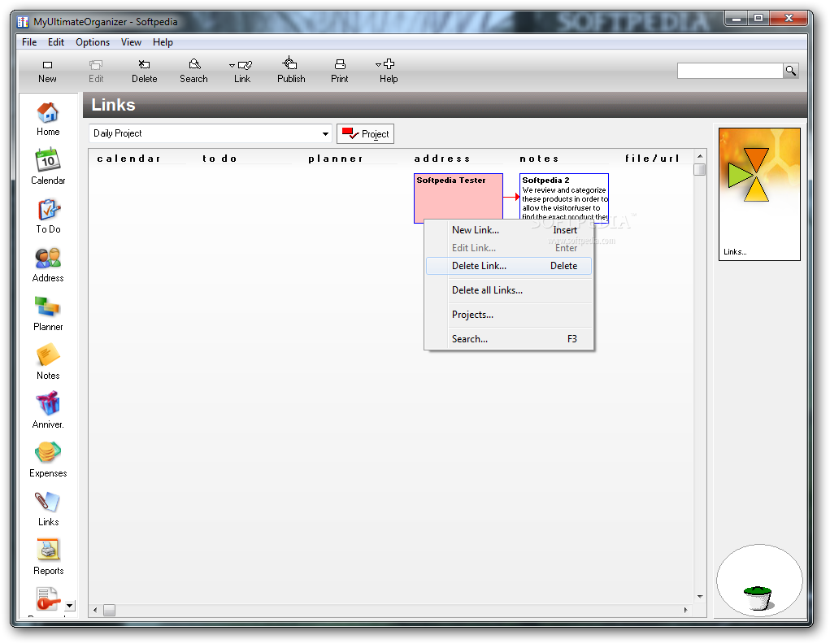Open the To Do sidebar module
This screenshot has height=644, width=830.
coord(48,216)
